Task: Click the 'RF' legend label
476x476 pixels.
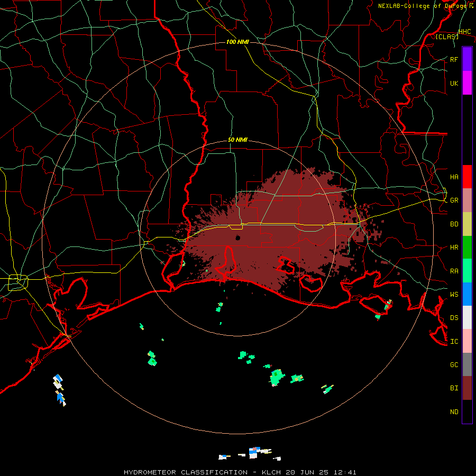Action: (454, 59)
